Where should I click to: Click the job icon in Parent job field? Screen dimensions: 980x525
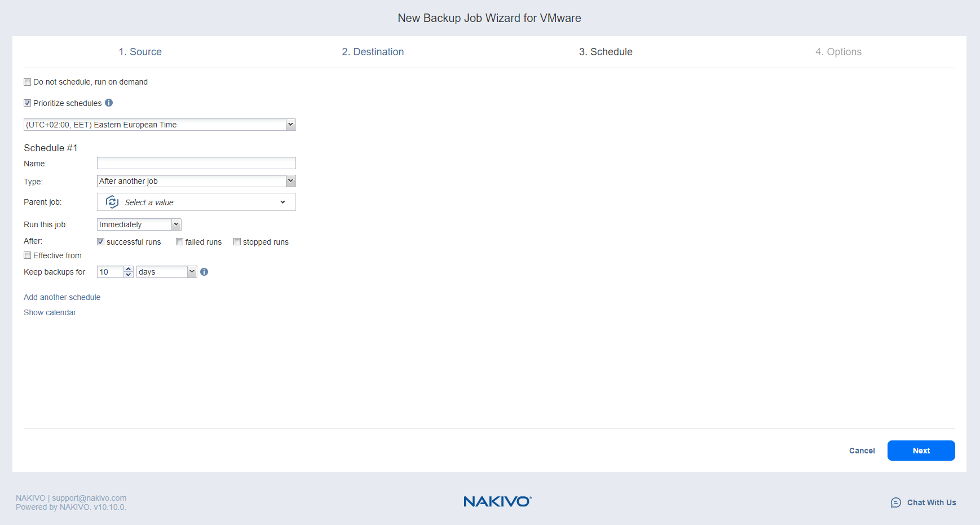pos(112,202)
